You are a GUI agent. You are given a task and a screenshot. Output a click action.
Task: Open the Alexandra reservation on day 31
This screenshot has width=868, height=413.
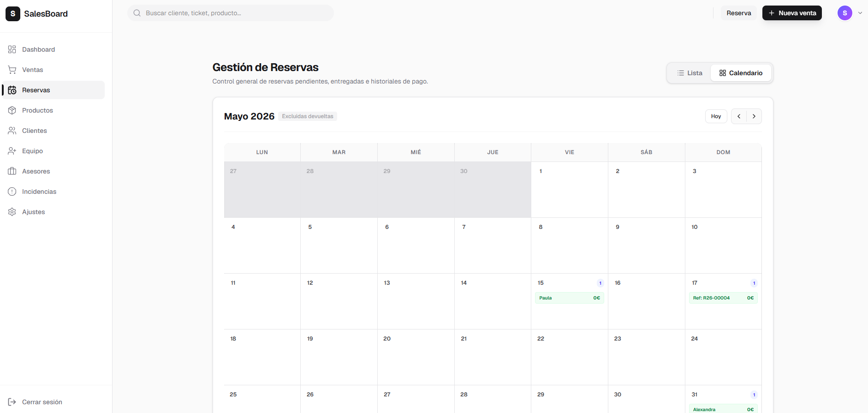click(x=723, y=409)
